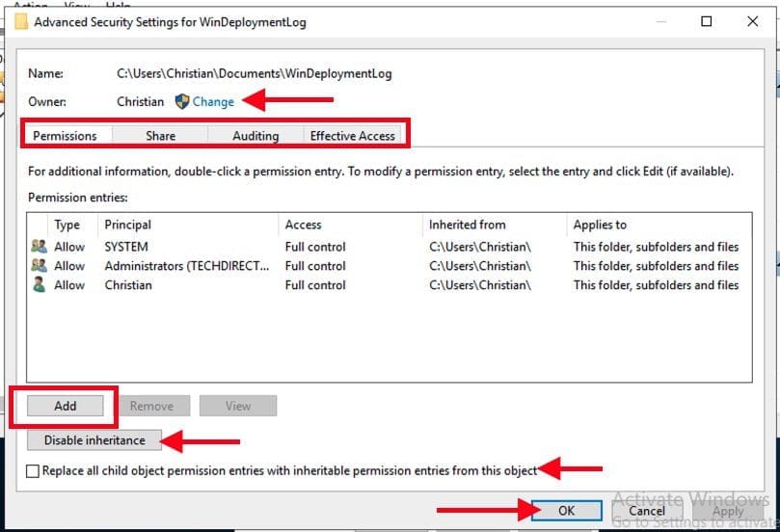Screen dimensions: 780x532
Task: Click the folder icon in the title bar
Action: pyautogui.click(x=20, y=21)
